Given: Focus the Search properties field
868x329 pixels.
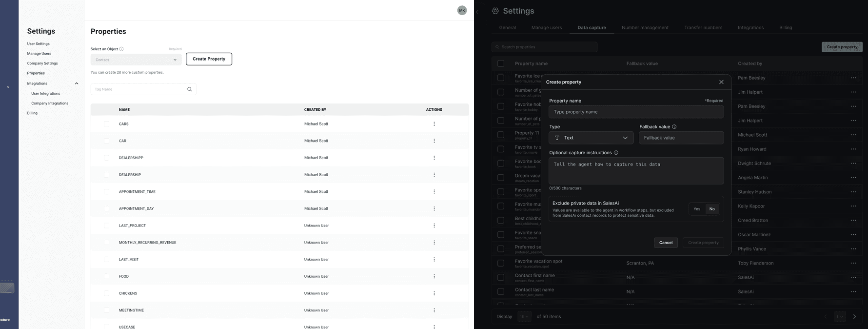Looking at the screenshot, I should [545, 47].
